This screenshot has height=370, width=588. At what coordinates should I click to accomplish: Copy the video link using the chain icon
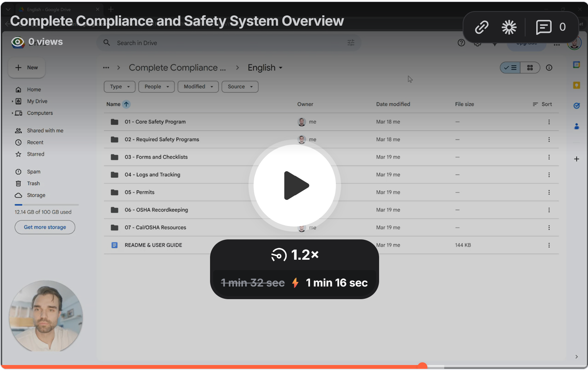coord(482,27)
